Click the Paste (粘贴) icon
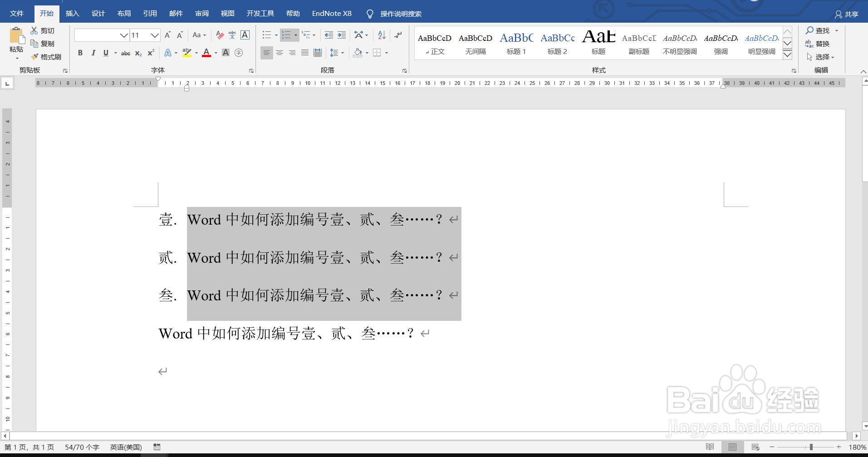This screenshot has width=868, height=457. pyautogui.click(x=17, y=36)
